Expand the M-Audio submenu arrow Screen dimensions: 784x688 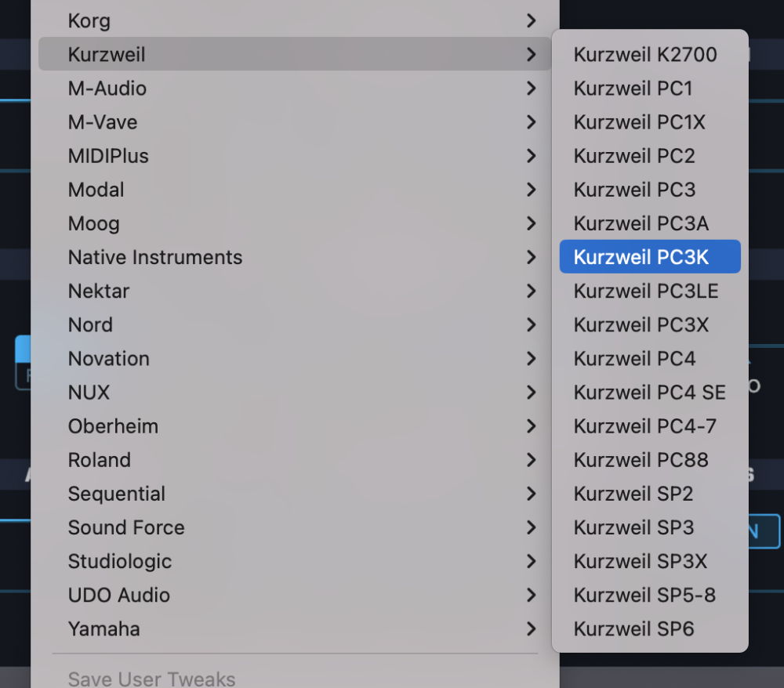(532, 89)
